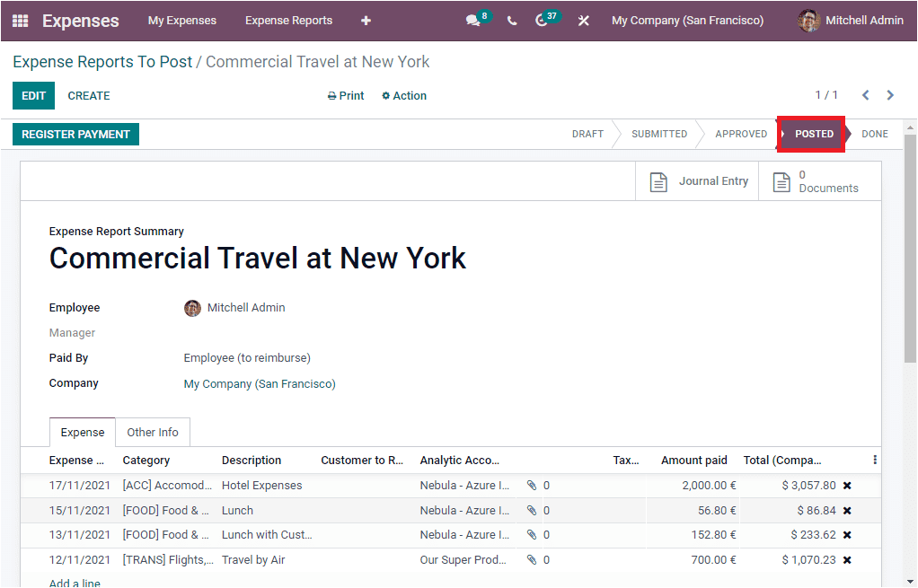The image size is (918, 588).
Task: Open the Action dropdown menu
Action: [x=403, y=95]
